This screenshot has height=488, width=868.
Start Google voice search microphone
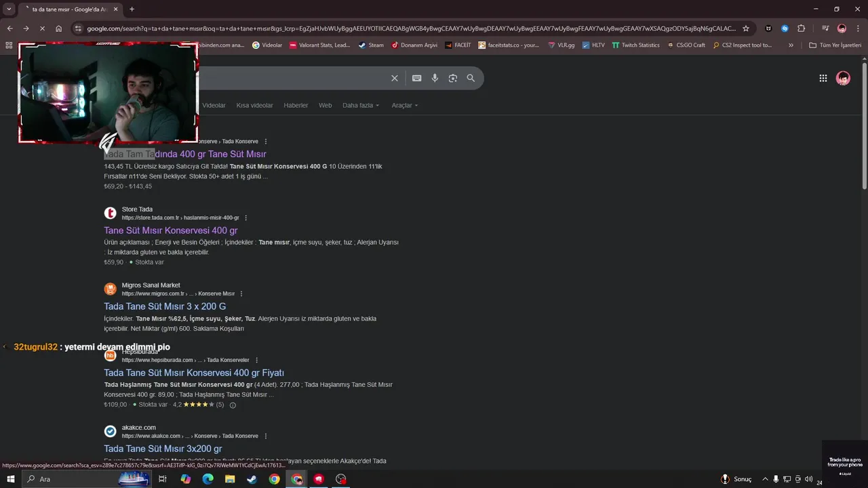[x=435, y=78]
